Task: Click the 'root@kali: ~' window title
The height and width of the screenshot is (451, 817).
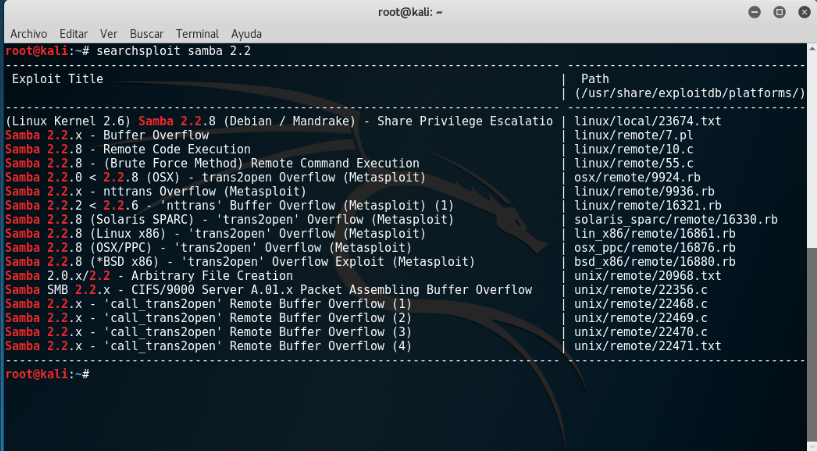Action: (410, 12)
